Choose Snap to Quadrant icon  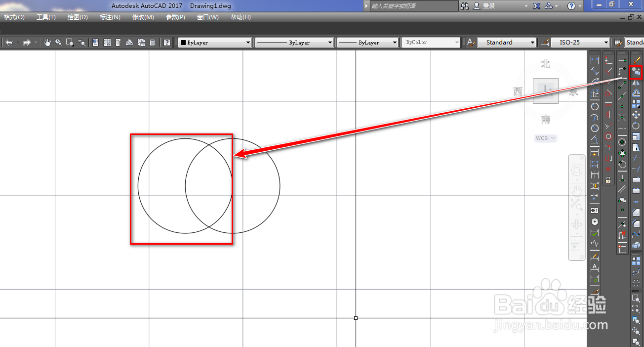[x=622, y=153]
